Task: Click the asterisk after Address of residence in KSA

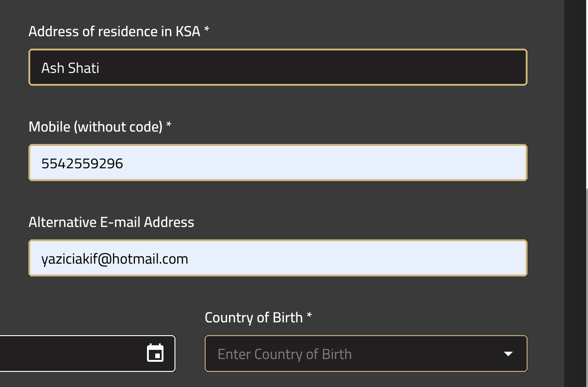Action: (207, 29)
